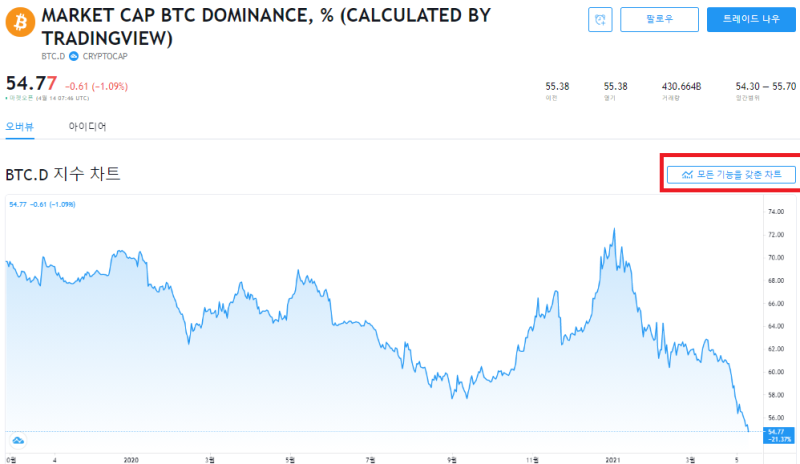Image resolution: width=800 pixels, height=464 pixels.
Task: Click the 54.30 — 55.70 day range value
Action: tap(765, 86)
